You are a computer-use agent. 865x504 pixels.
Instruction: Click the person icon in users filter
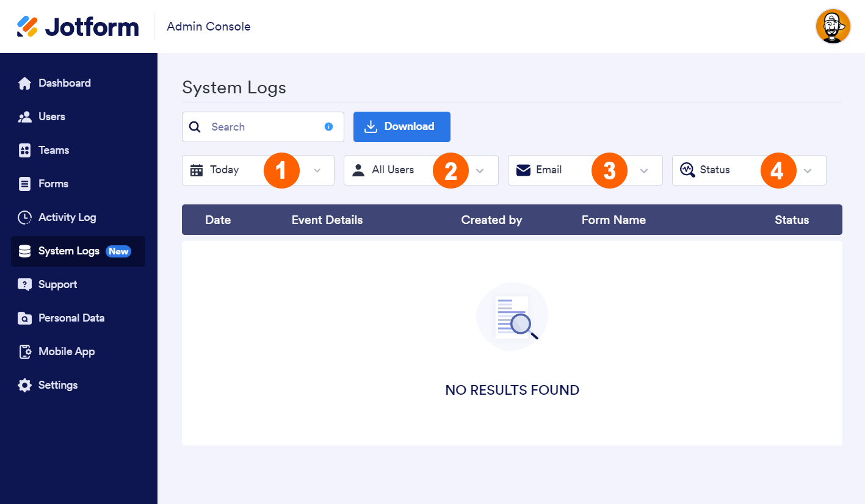coord(359,170)
